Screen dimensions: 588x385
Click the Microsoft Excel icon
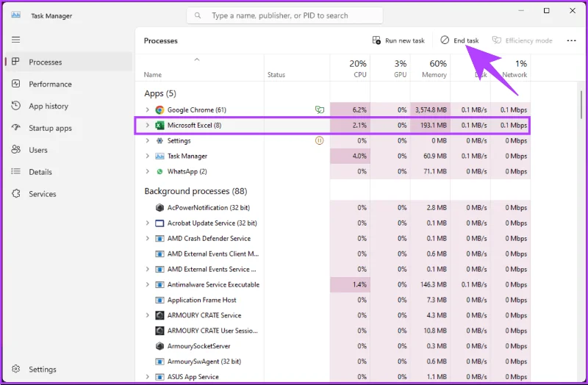(159, 125)
